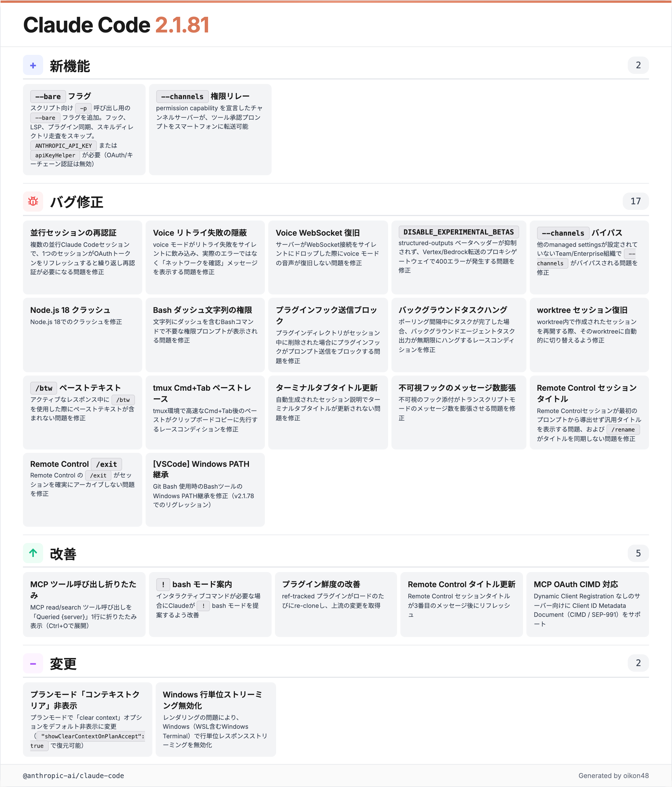
Task: Click the apiKeyHelper code tag
Action: 55,155
